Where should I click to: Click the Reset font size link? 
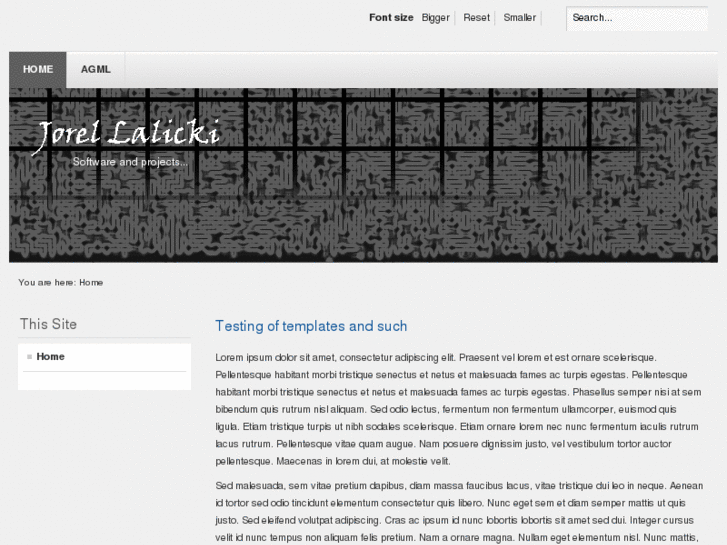[476, 18]
